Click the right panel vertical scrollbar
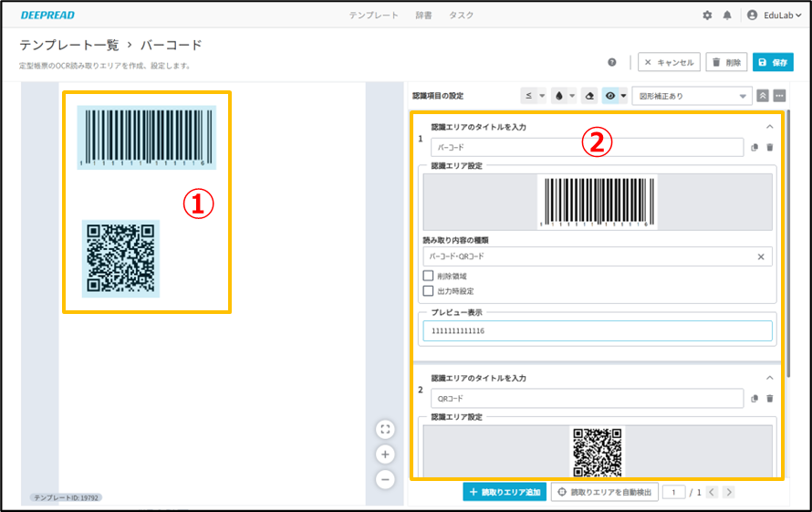The image size is (812, 512). (x=788, y=244)
